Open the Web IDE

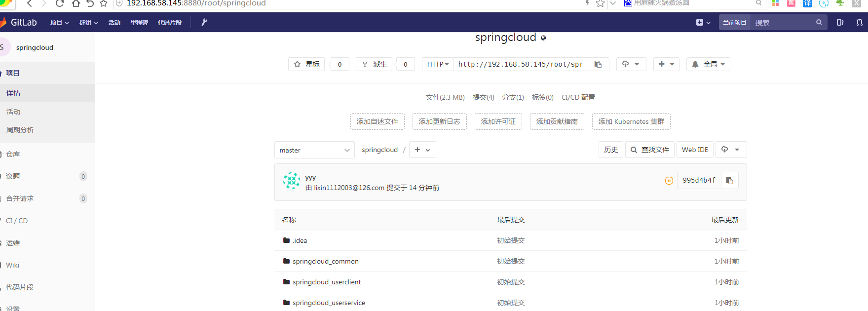(x=695, y=150)
